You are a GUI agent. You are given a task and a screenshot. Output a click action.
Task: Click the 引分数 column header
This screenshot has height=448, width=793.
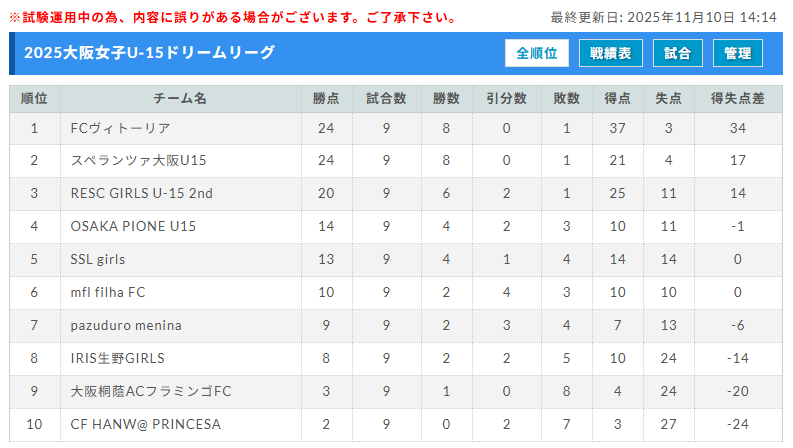pos(506,98)
